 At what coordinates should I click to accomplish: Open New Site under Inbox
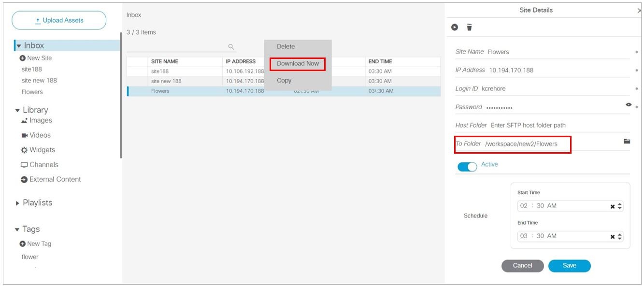coord(36,58)
